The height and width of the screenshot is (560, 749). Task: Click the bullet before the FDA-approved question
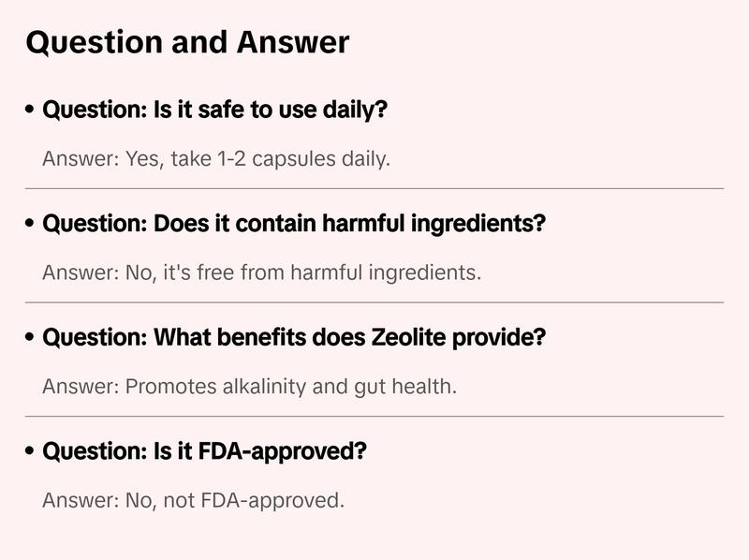pos(31,452)
